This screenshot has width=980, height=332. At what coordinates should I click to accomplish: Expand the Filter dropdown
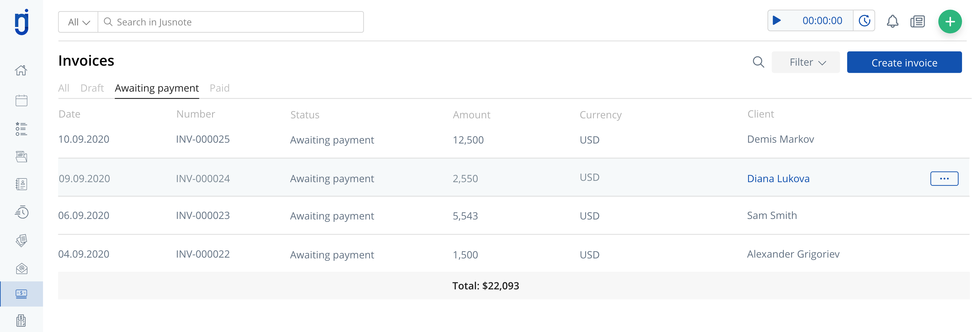click(x=805, y=62)
